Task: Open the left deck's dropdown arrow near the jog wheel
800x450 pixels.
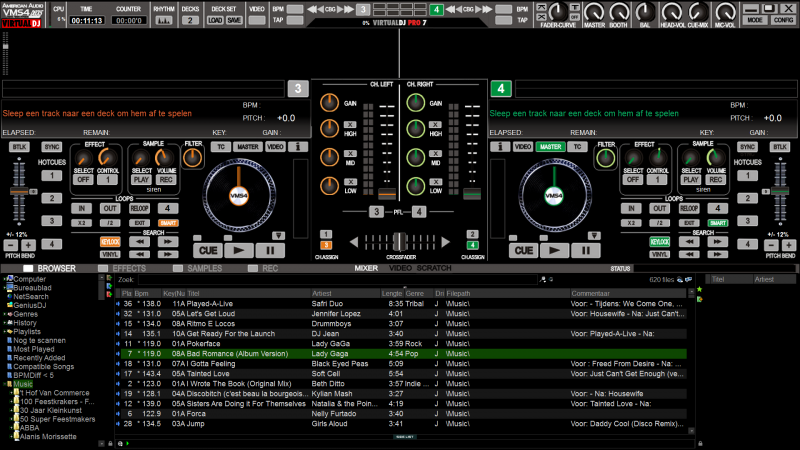Action: click(278, 236)
